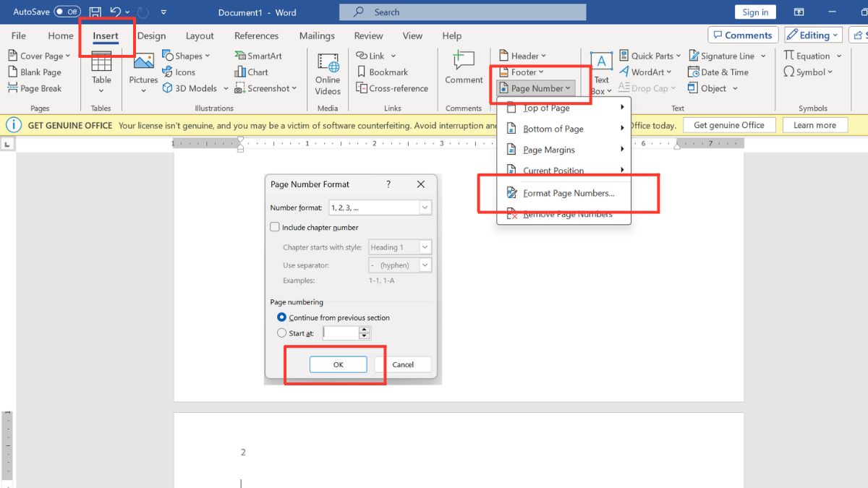
Task: Click the Start at number field
Action: pyautogui.click(x=341, y=333)
